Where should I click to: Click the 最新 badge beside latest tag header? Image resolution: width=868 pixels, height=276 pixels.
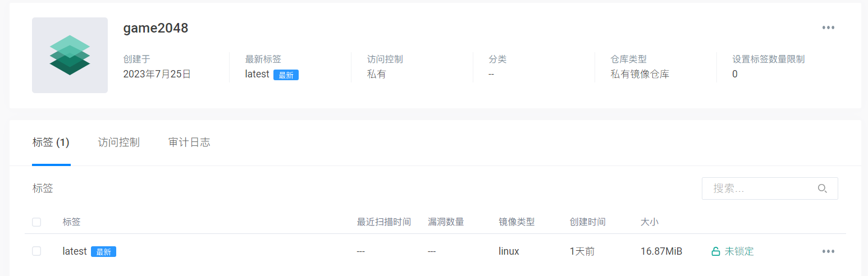coord(286,75)
